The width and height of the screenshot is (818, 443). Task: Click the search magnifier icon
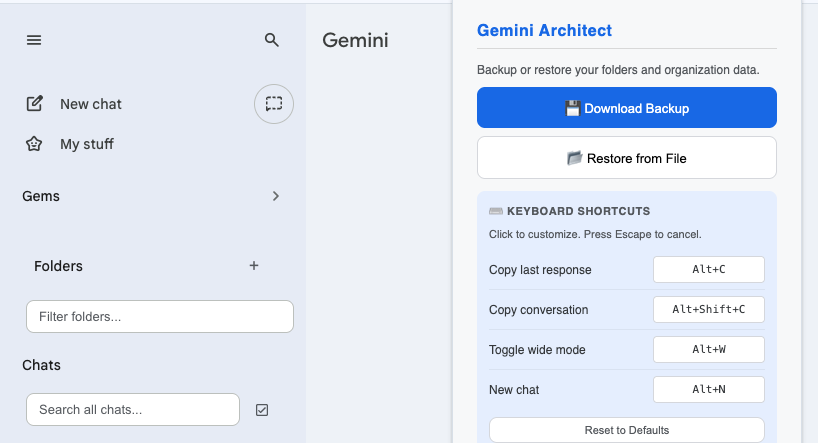(271, 40)
